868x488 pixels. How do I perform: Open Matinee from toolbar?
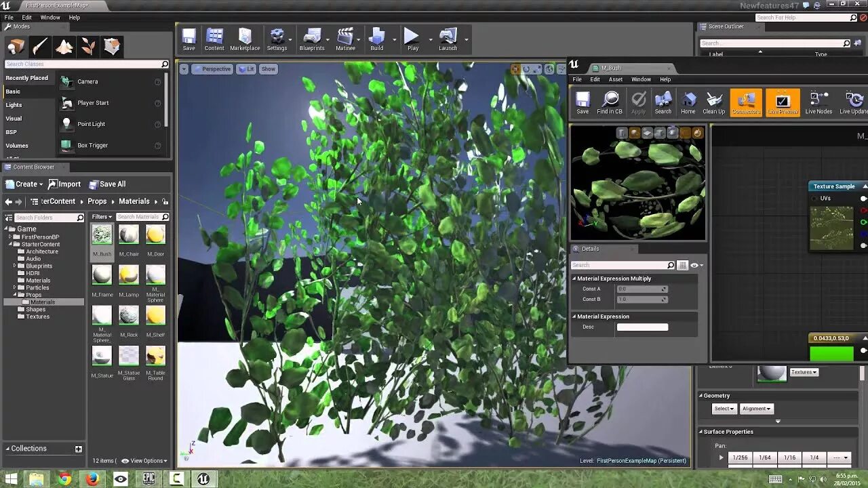(345, 39)
